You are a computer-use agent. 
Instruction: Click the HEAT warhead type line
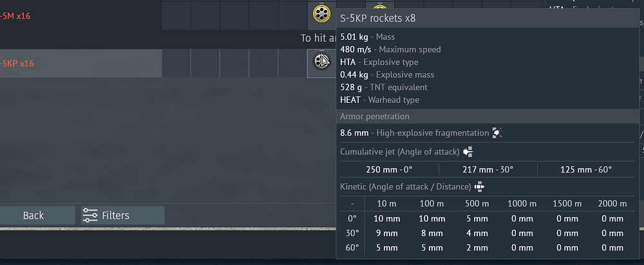pyautogui.click(x=379, y=100)
